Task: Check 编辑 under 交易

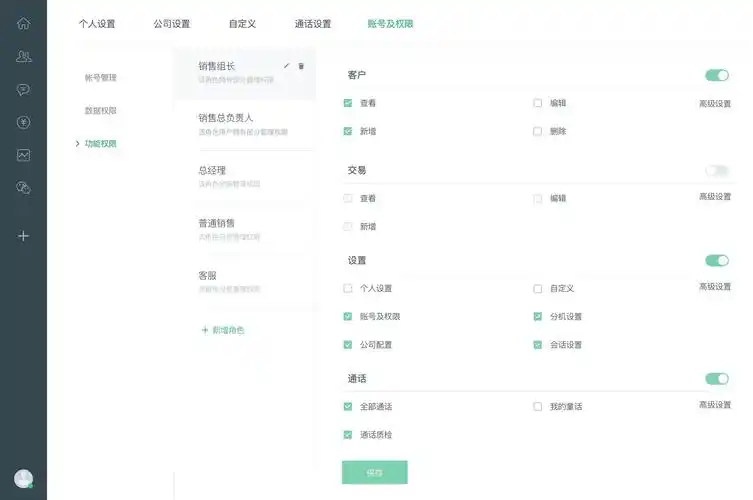Action: 537,198
